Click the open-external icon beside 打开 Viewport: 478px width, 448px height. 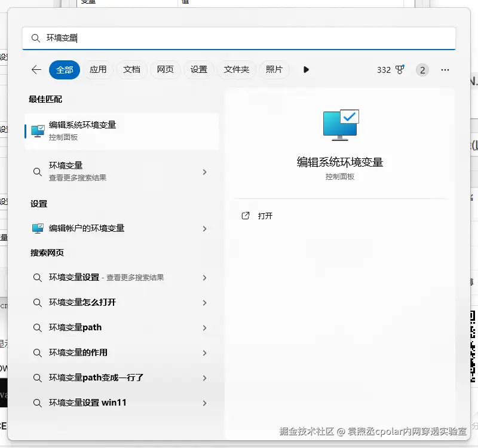[x=246, y=216]
